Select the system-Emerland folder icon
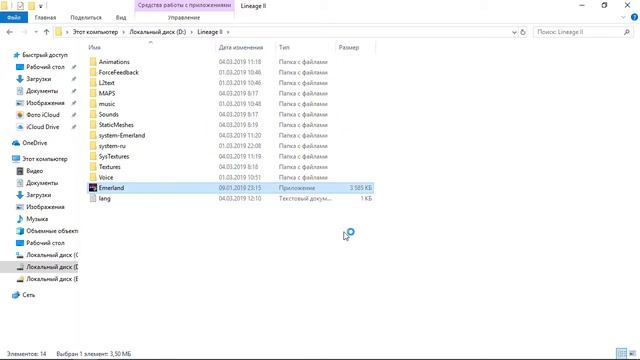This screenshot has width=640, height=360. click(x=93, y=136)
